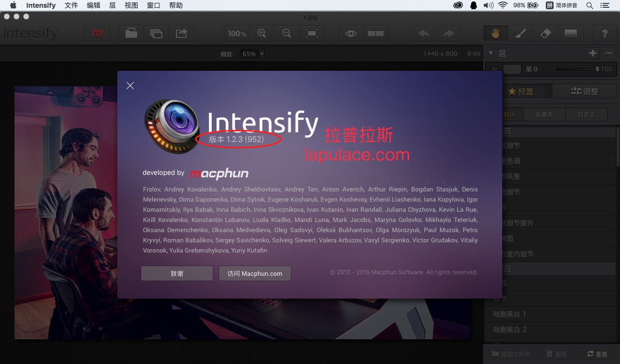Click the Spotlight search icon

589,5
